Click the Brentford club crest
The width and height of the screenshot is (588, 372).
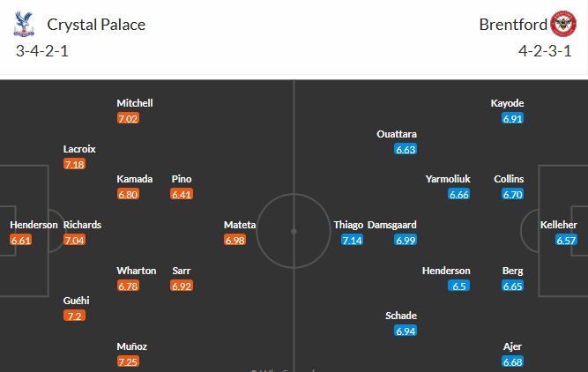(x=562, y=24)
